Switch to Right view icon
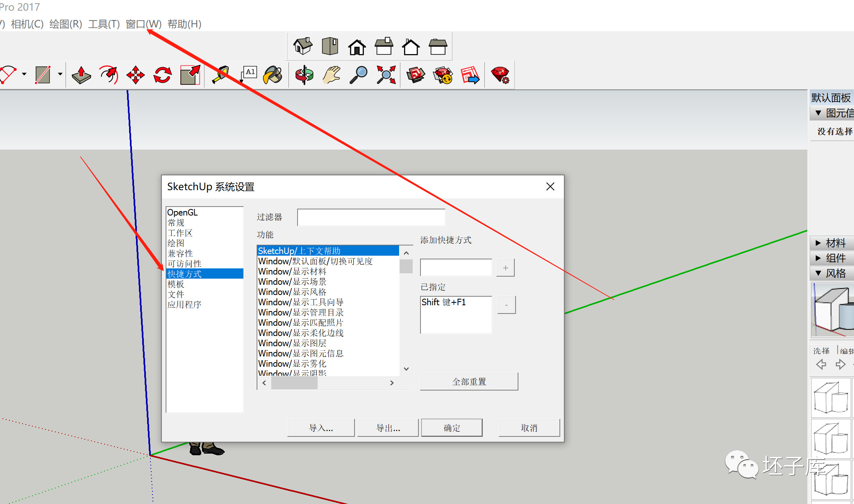Viewport: 854px width, 504px height. tap(384, 46)
